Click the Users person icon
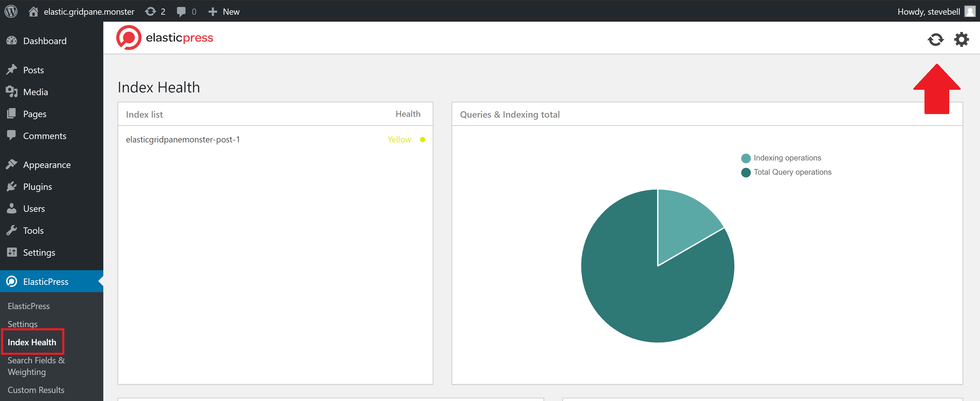Screen dimensions: 980x401 (x=12, y=208)
